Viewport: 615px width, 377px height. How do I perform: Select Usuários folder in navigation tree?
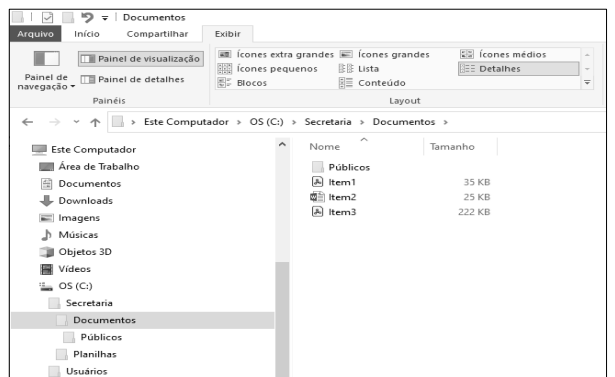coord(78,371)
